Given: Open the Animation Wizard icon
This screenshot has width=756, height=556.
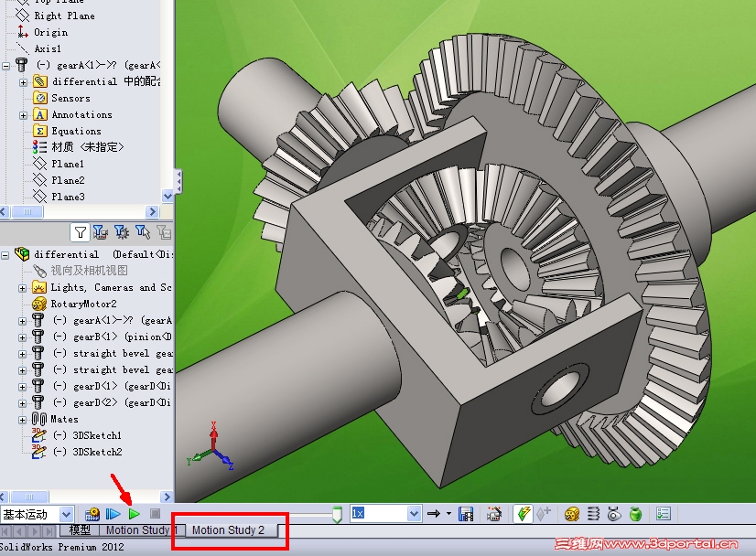Looking at the screenshot, I should point(494,514).
